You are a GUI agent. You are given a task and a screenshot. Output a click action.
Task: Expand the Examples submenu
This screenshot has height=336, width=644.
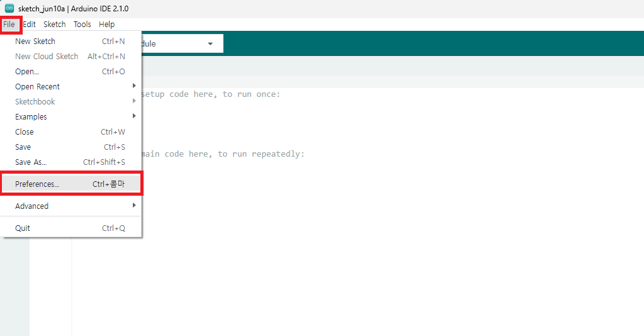pos(71,116)
